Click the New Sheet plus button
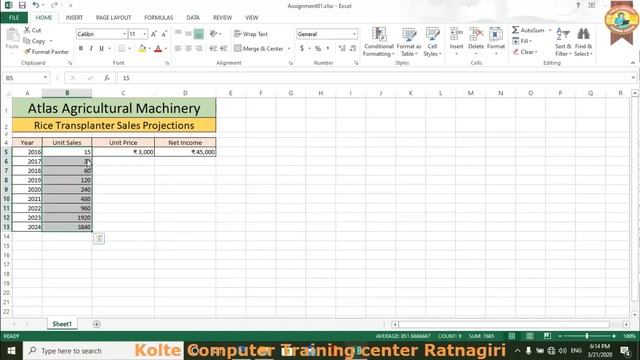This screenshot has width=640, height=360. pos(97,324)
